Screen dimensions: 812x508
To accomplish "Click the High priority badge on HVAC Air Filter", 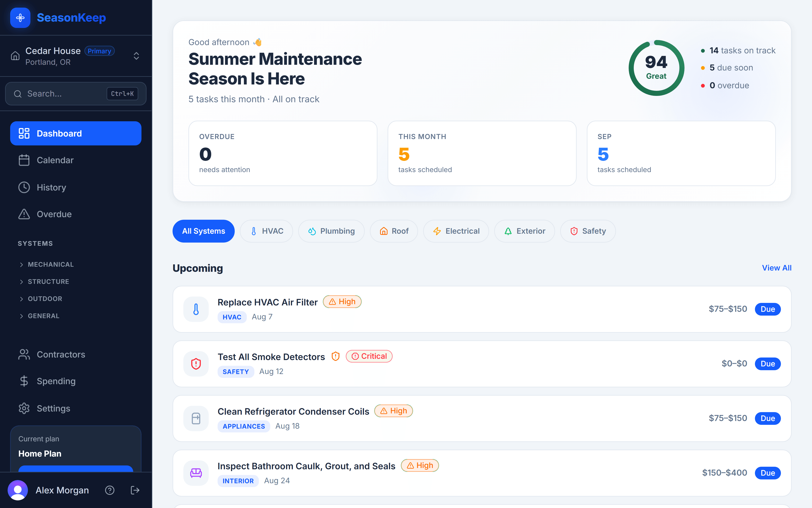I will 342,302.
